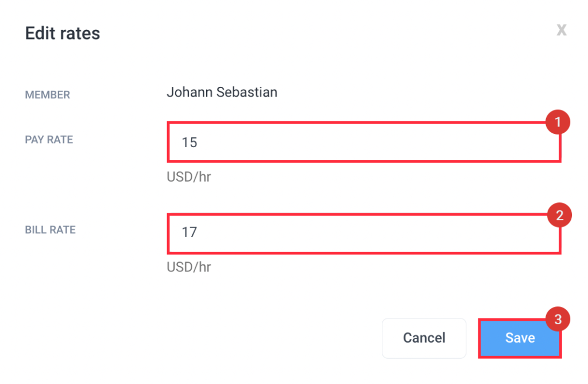Click the PAY RATE field label
This screenshot has width=588, height=384.
49,140
